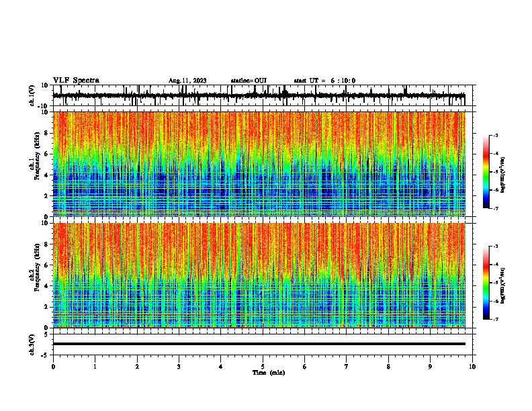This screenshot has width=532, height=411.
Task: Click ch.2 spectrogram frequency tick "2"
Action: (46, 307)
